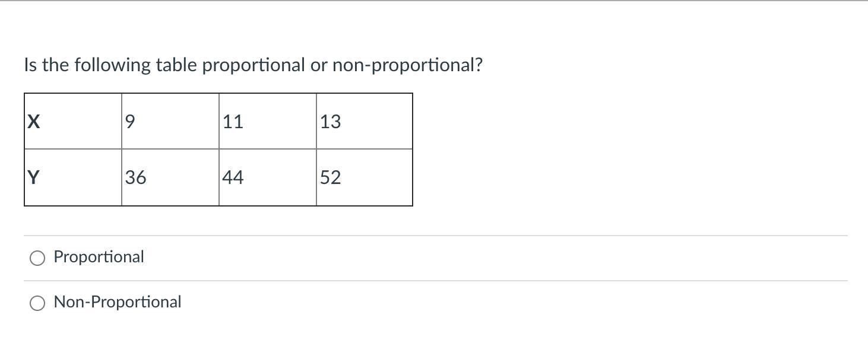Click the "Non-Proportional" answer label text

click(x=118, y=302)
